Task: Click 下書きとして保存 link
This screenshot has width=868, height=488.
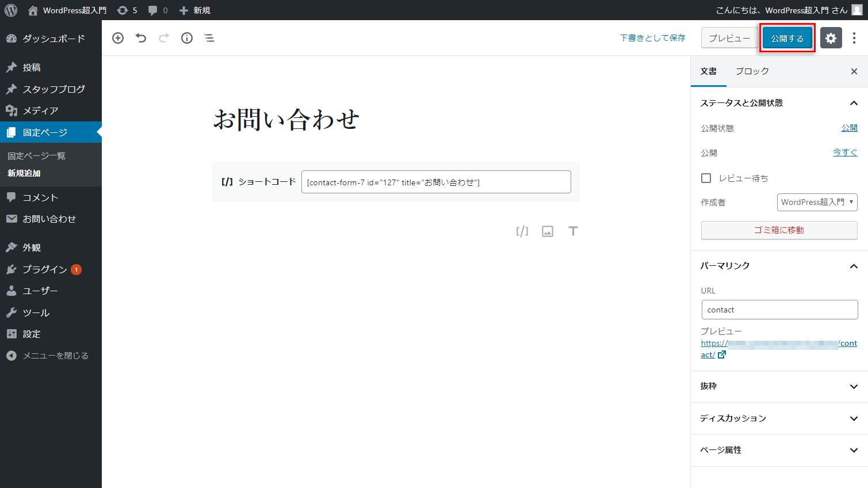Action: [x=652, y=38]
